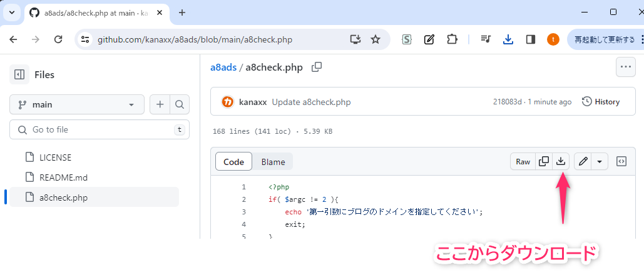644x275 pixels.
Task: Collapse the Files tree panel
Action: 19,74
